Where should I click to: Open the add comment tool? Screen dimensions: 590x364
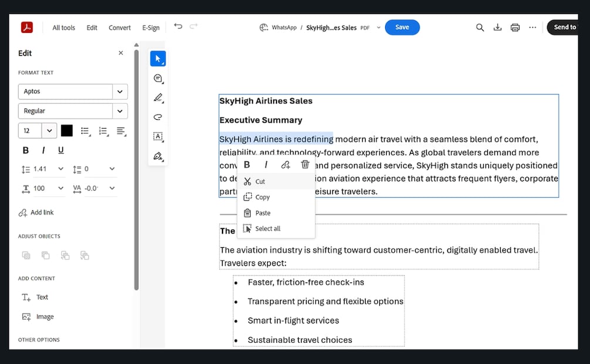coord(158,78)
